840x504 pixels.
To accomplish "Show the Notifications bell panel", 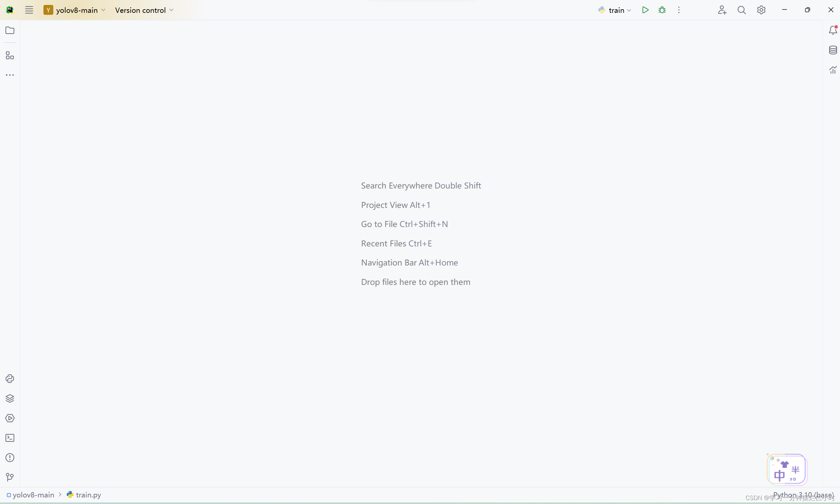I will [x=832, y=31].
